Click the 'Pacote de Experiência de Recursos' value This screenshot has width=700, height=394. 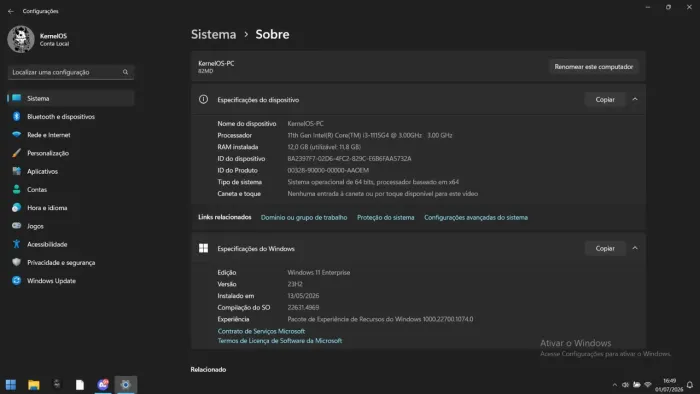[380, 319]
